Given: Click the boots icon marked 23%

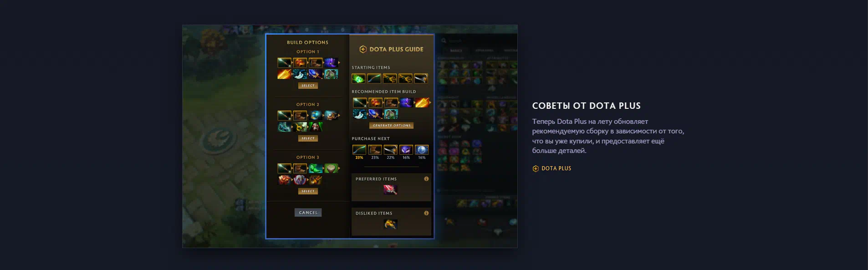Looking at the screenshot, I should [x=375, y=150].
